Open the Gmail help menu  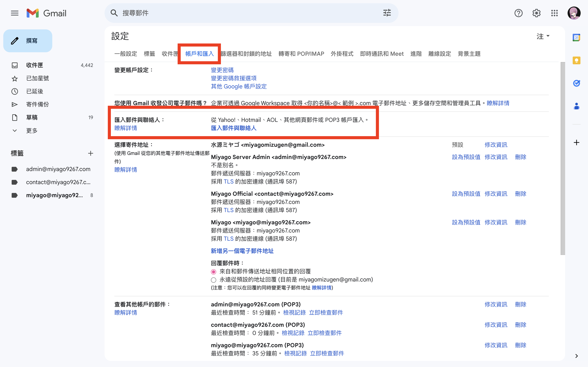tap(519, 13)
